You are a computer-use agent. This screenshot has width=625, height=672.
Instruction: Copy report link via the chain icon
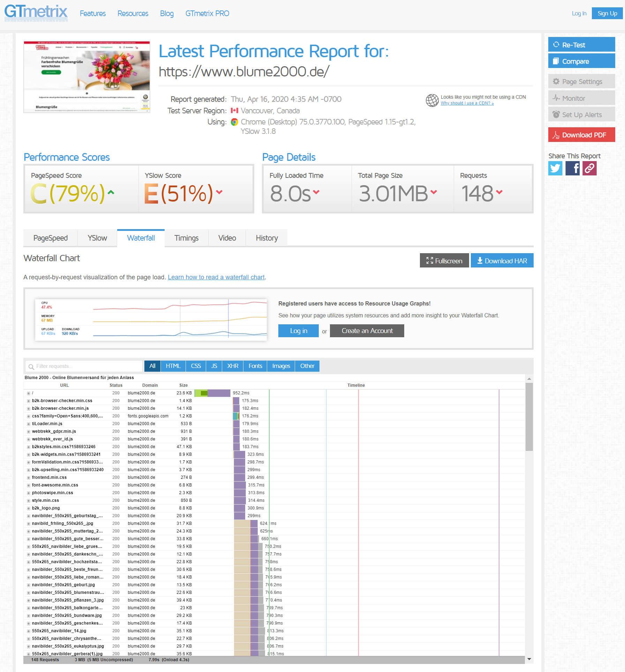click(x=589, y=168)
